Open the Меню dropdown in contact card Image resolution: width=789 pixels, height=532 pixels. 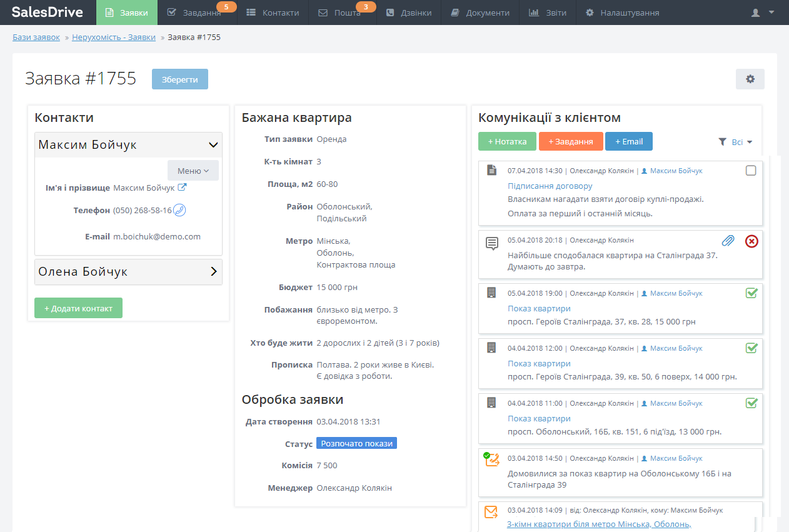tap(193, 171)
